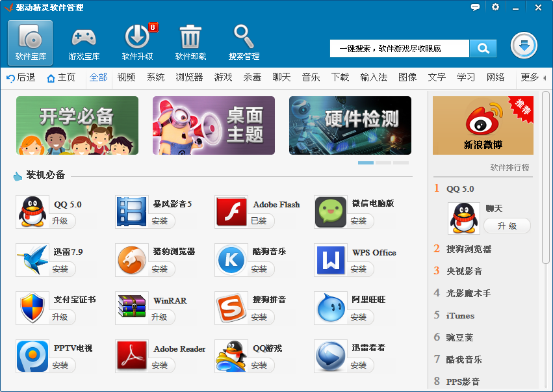
Task: Open 搜狗浏览器 in ranking list
Action: 469,249
